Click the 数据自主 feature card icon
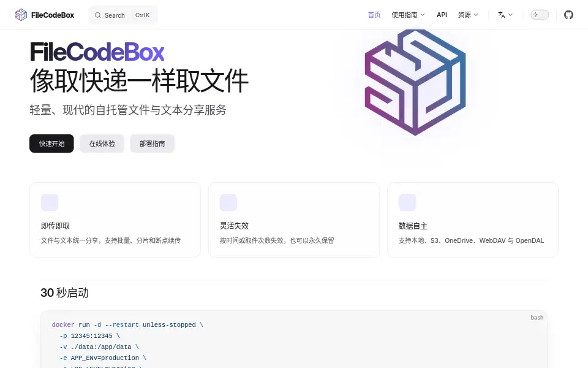 (407, 202)
